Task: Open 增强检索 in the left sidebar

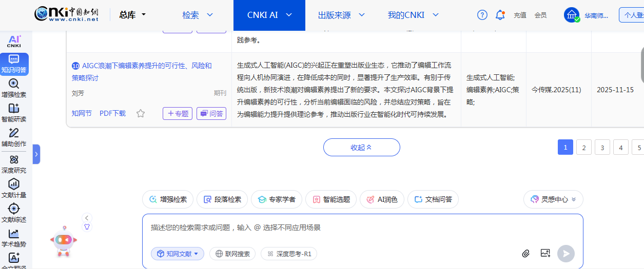Action: (14, 88)
